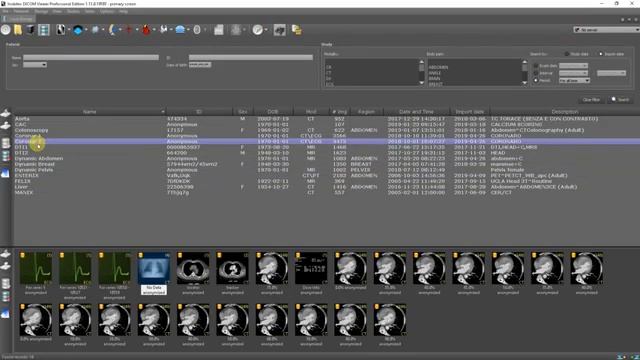
Task: Open the 2D X-ray viewer tool
Action: click(60, 29)
